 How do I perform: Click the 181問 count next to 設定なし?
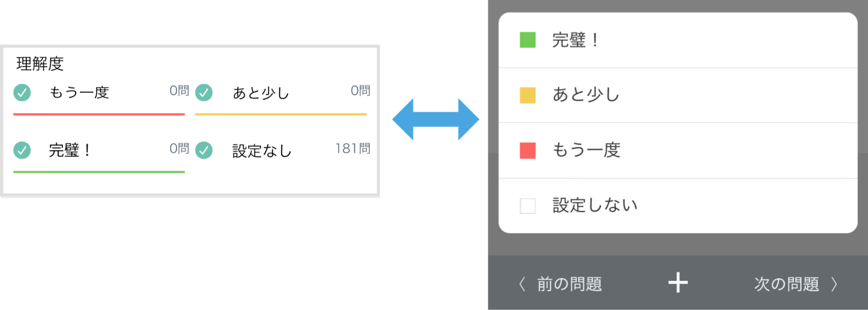pyautogui.click(x=353, y=148)
